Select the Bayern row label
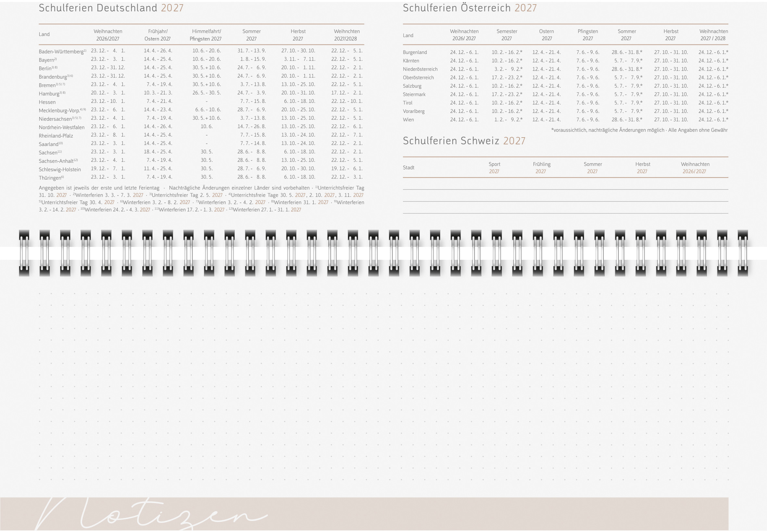767x532 pixels. pos(46,60)
